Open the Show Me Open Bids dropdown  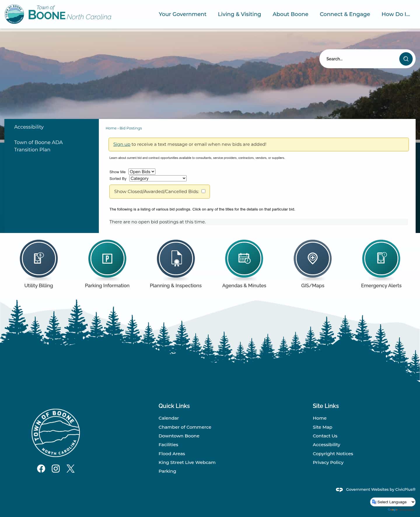point(142,172)
